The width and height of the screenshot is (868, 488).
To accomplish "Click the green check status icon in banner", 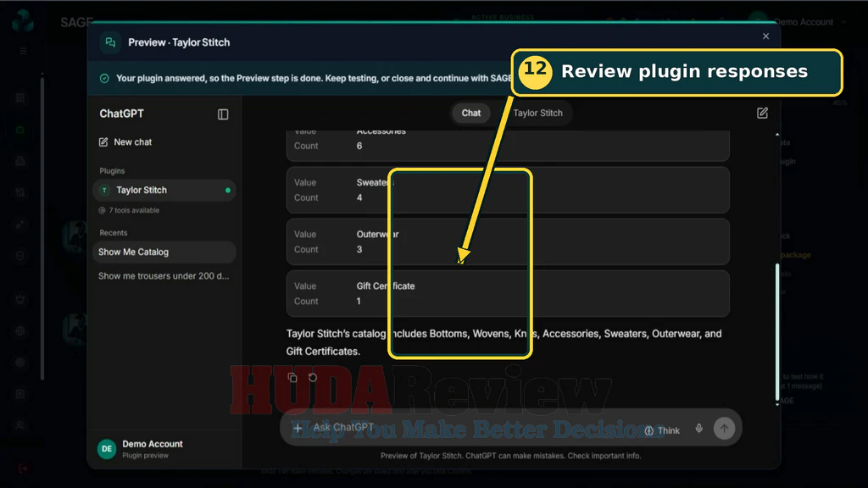I will pyautogui.click(x=104, y=79).
